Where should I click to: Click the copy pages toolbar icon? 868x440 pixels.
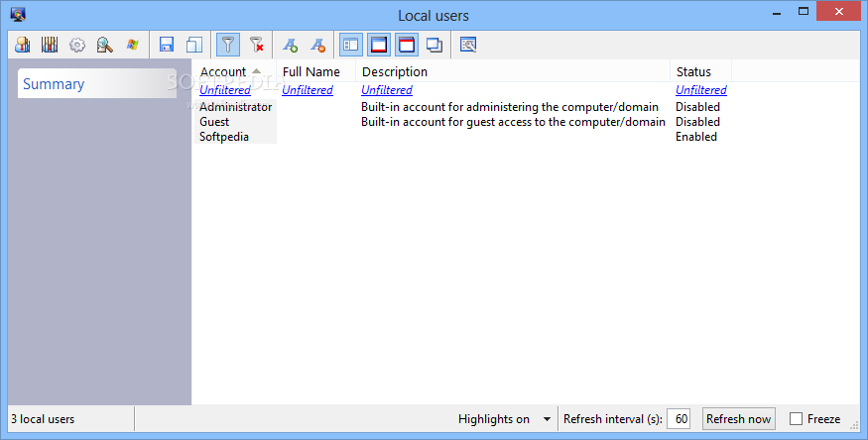(x=194, y=45)
